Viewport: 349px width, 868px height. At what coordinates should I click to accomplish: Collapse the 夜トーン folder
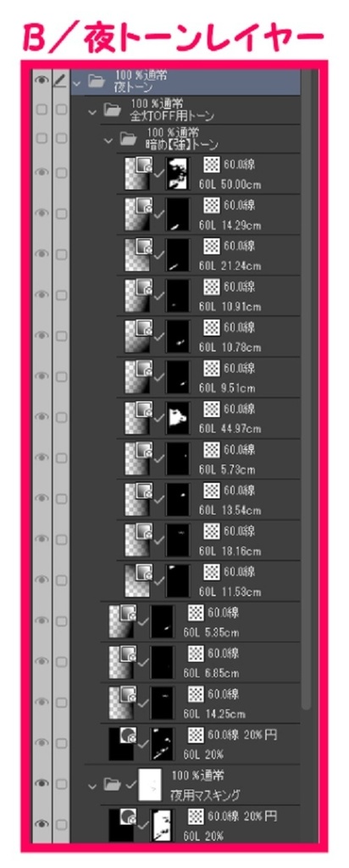coord(76,82)
